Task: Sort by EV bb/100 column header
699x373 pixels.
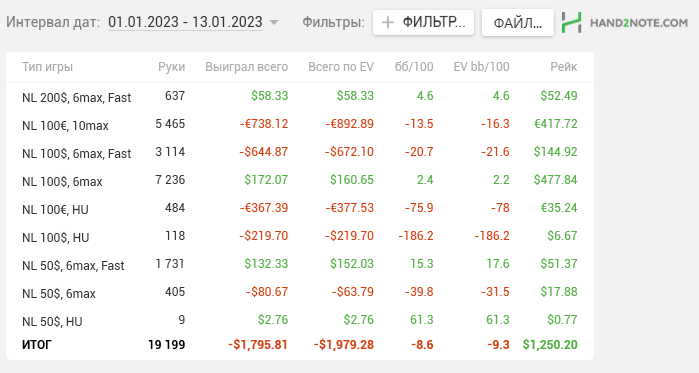Action: click(481, 67)
